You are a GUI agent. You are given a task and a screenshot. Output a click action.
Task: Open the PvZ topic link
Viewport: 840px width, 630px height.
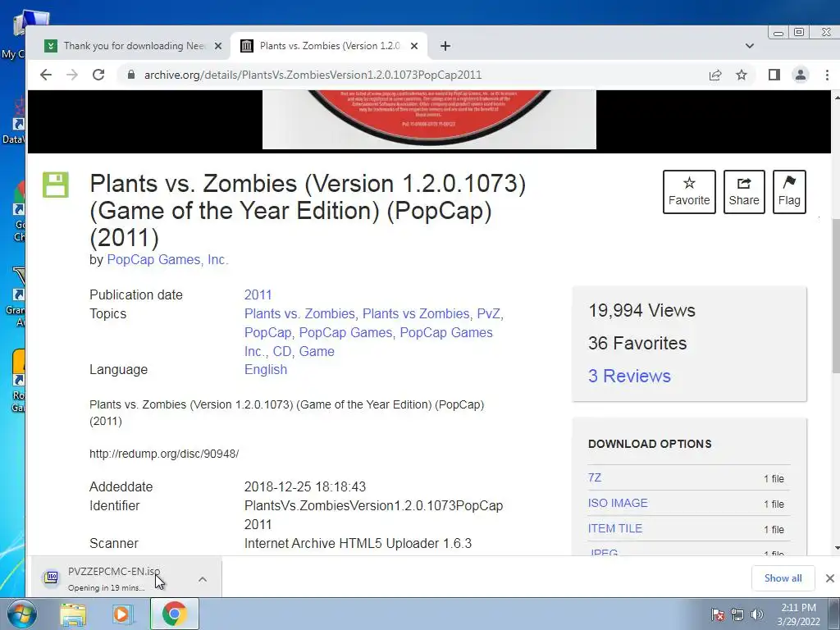pos(489,313)
